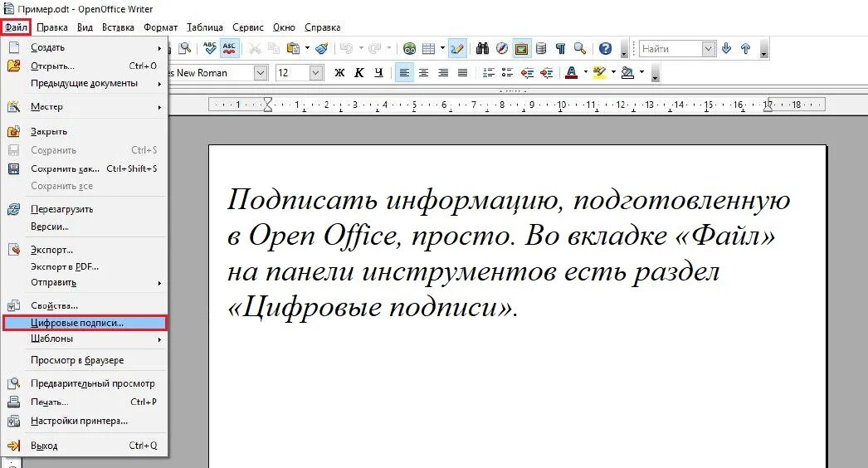This screenshot has height=468, width=868.
Task: Toggle Nonprinting Characters pilcrow icon
Action: click(561, 49)
